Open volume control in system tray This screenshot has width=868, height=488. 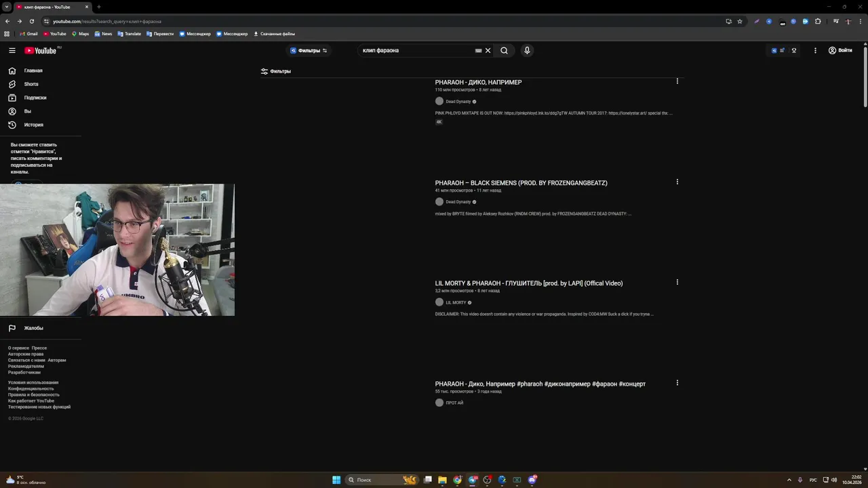coord(834,480)
